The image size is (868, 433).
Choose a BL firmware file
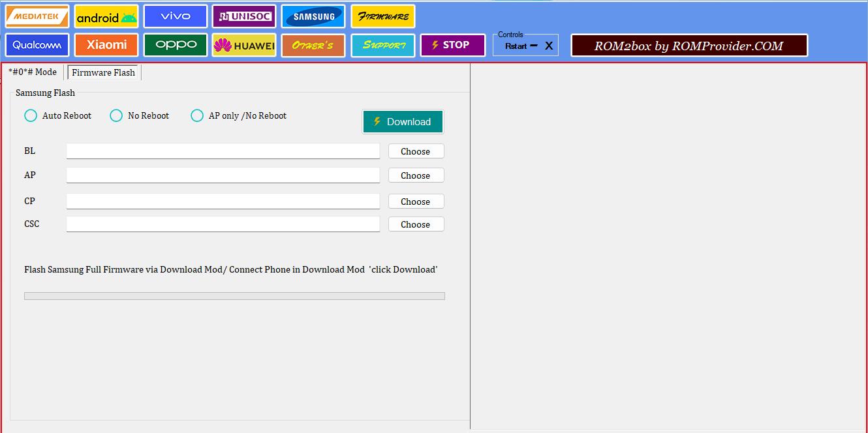[x=416, y=151]
